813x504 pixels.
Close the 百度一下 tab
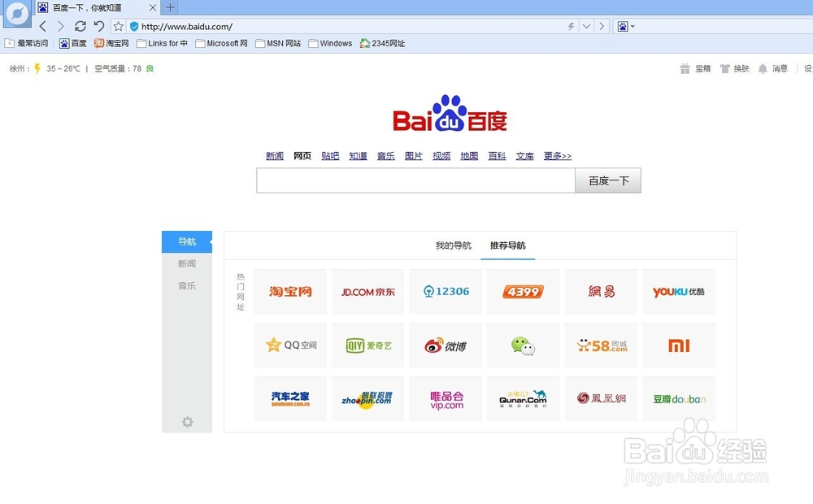pos(153,8)
